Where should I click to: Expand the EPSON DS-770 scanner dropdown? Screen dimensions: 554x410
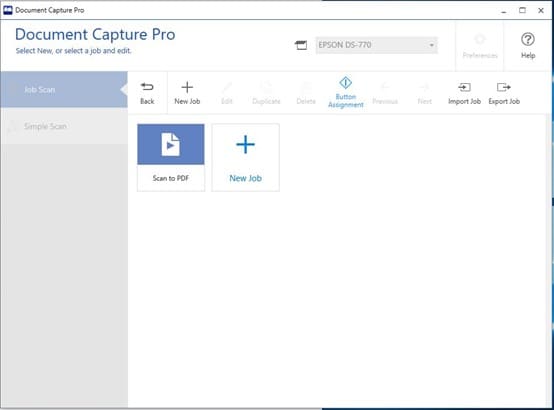point(377,45)
